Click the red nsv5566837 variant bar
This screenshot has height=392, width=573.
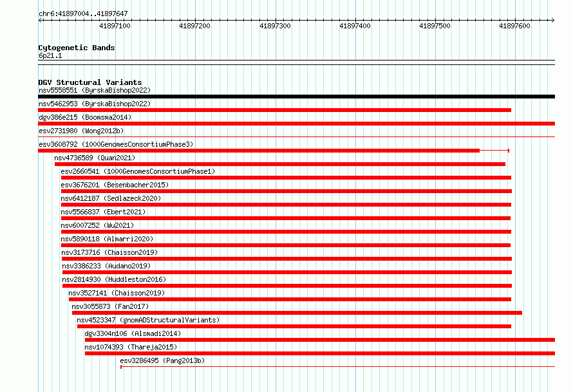[286, 218]
